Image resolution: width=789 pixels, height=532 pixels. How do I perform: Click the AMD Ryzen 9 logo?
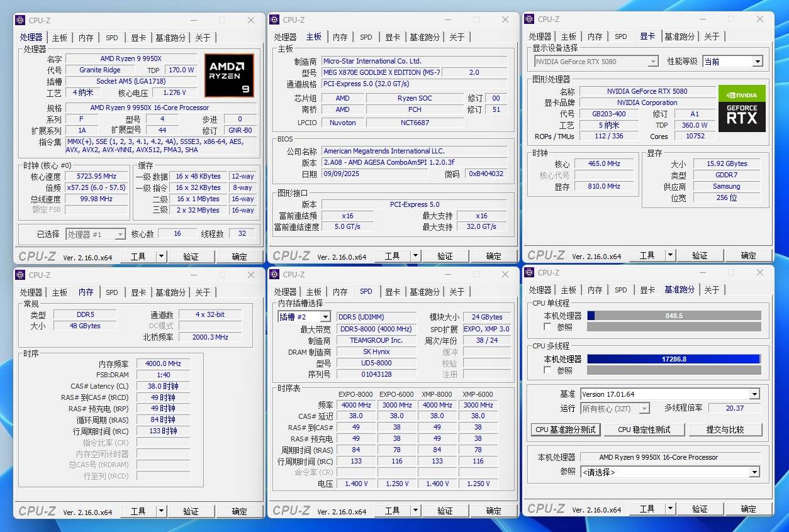(229, 75)
